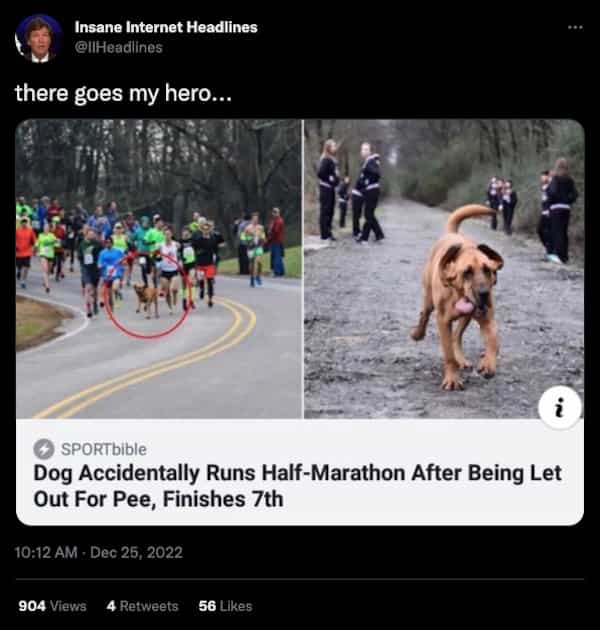Open the @IIHeadlines handle link
Screen dimensions: 600x630
click(119, 47)
